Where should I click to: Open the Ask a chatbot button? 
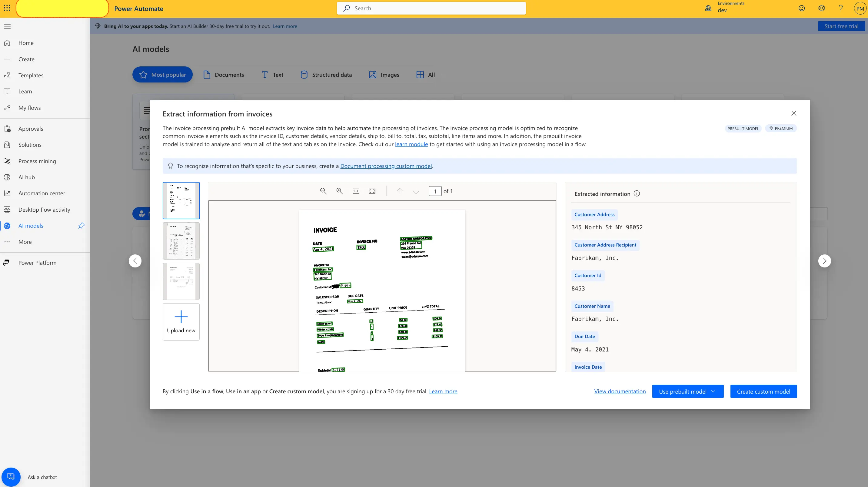11,477
